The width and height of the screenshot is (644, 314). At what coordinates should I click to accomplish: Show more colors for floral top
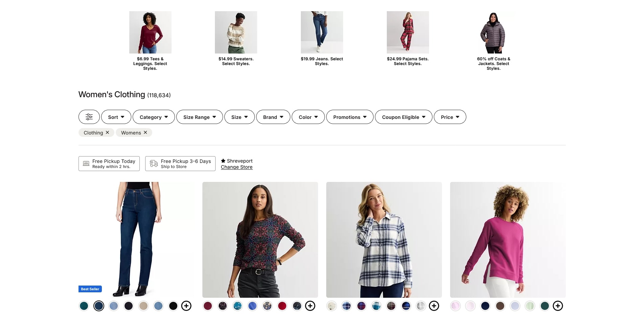point(310,306)
